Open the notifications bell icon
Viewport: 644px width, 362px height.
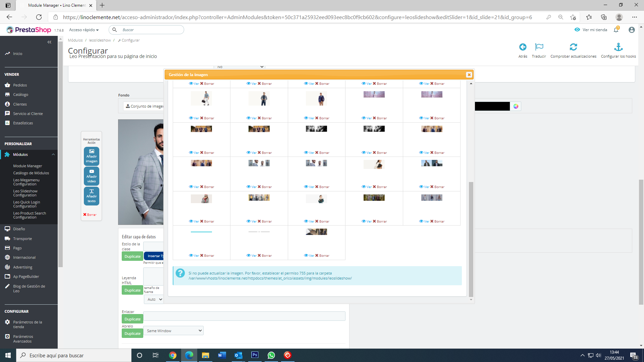[616, 30]
